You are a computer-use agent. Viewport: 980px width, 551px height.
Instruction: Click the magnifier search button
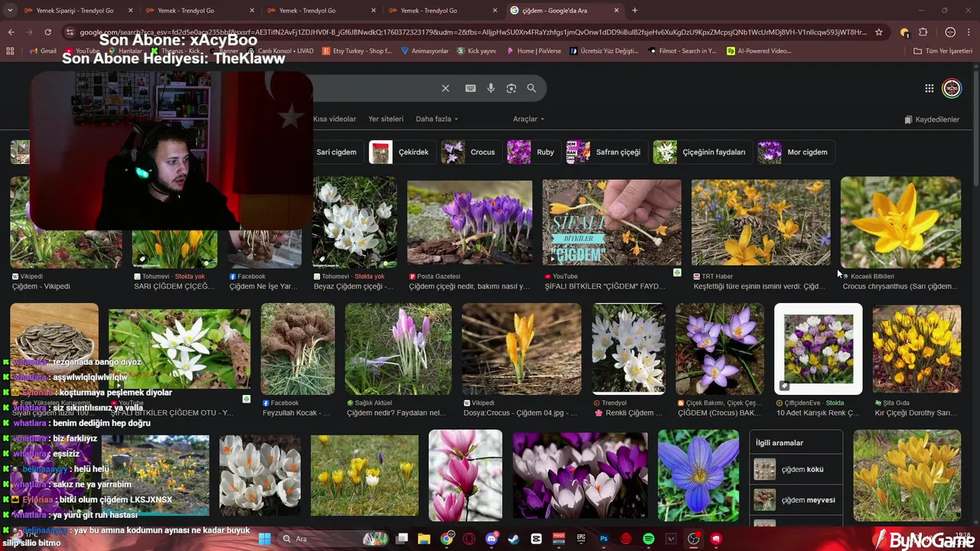(531, 88)
